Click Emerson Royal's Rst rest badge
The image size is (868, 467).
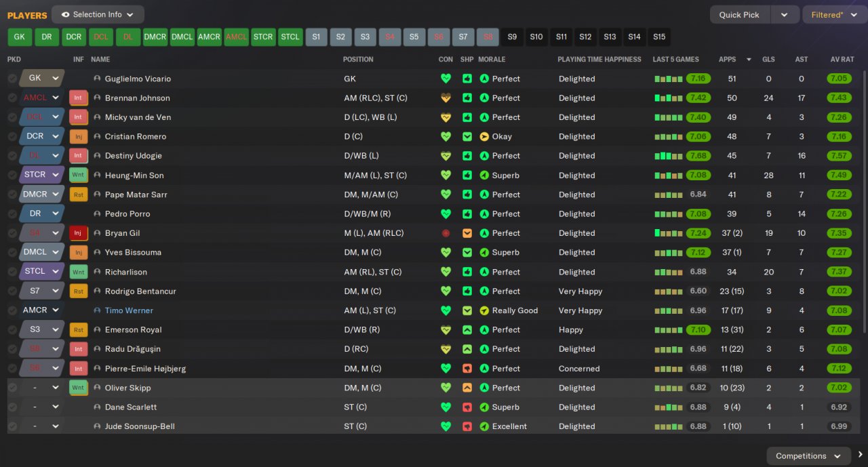click(x=79, y=330)
